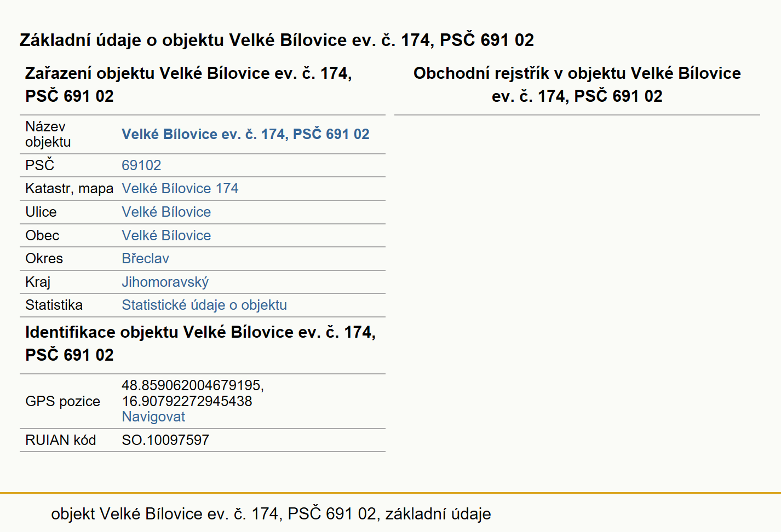Open Statistické údaje o objektu link
This screenshot has width=781, height=532.
click(204, 305)
